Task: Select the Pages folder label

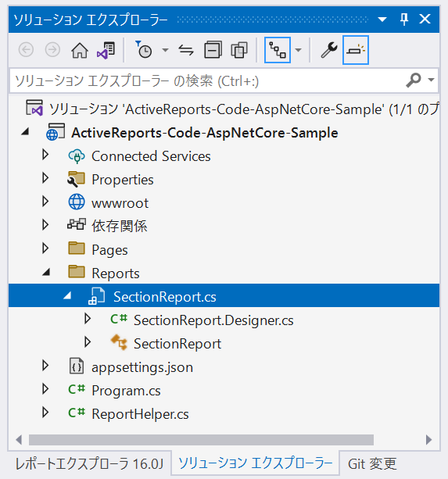Action: (109, 250)
